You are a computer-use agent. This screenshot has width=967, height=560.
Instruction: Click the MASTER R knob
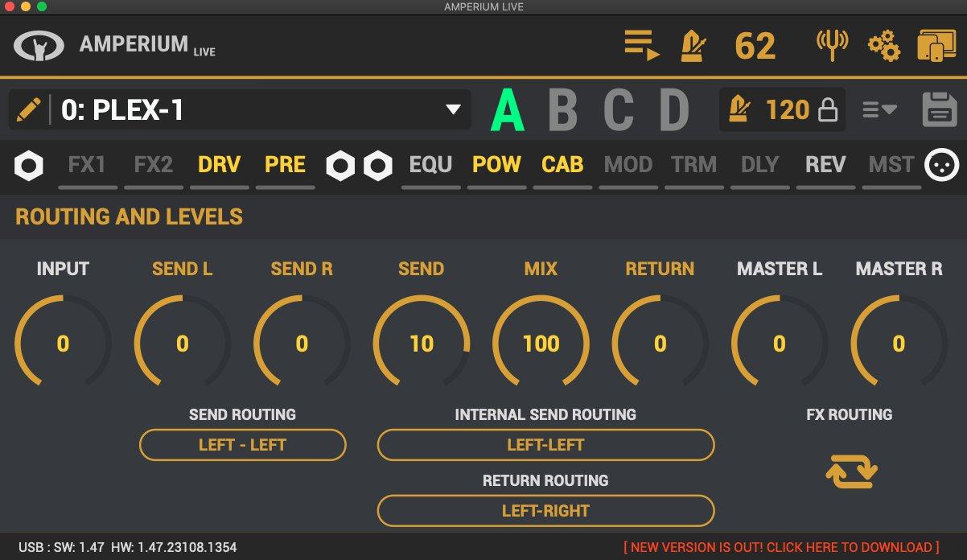(x=899, y=344)
